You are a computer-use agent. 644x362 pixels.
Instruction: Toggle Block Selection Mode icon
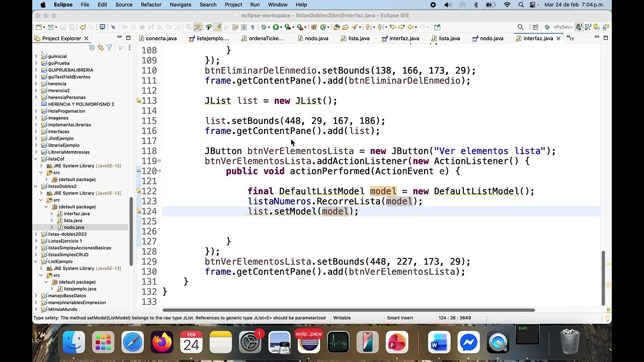point(244,27)
